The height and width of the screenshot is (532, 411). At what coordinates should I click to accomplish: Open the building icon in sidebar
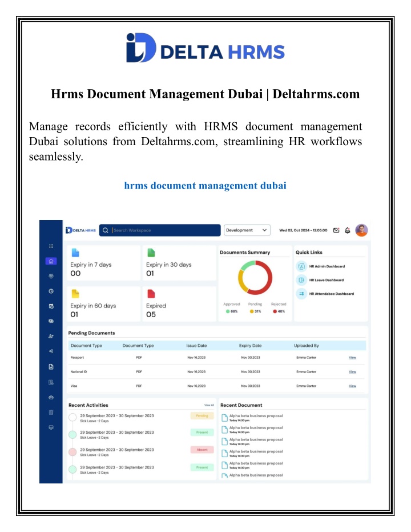(x=51, y=382)
